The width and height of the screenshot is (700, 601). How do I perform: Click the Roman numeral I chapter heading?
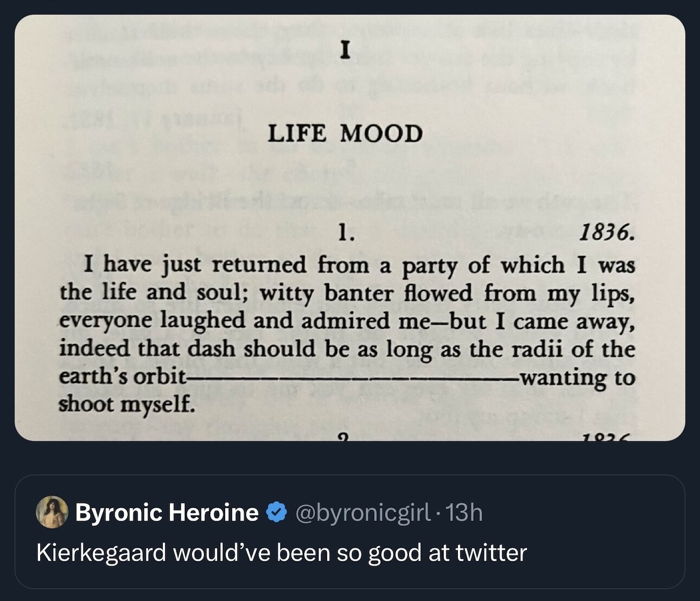click(345, 51)
